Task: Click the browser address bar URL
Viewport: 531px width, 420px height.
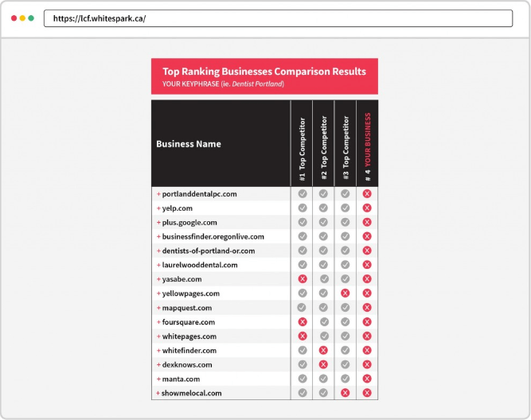Action: click(x=100, y=17)
